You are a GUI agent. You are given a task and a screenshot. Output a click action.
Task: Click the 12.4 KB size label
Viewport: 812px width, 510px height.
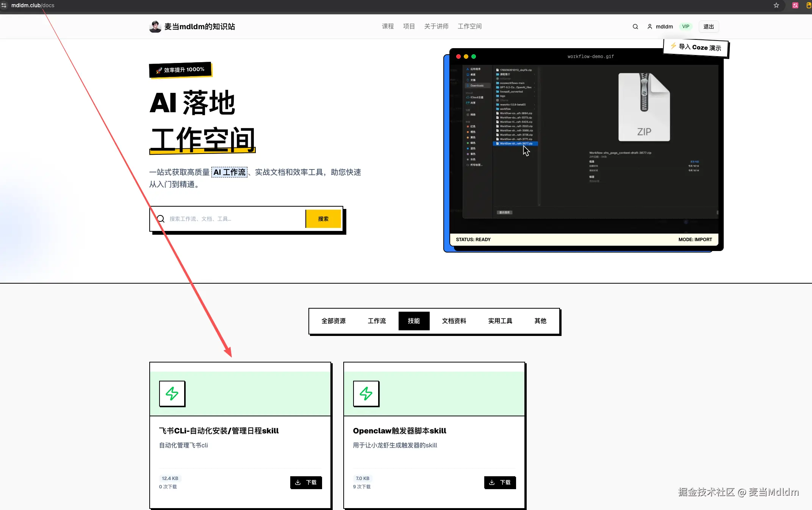pyautogui.click(x=170, y=478)
